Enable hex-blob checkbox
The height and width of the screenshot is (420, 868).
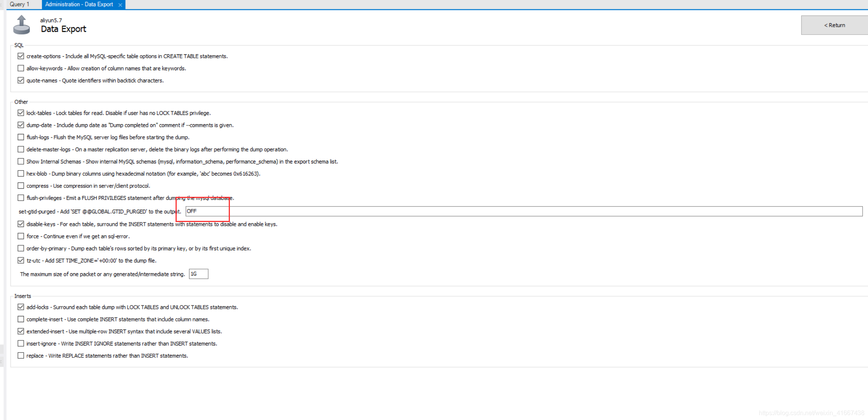pyautogui.click(x=21, y=174)
